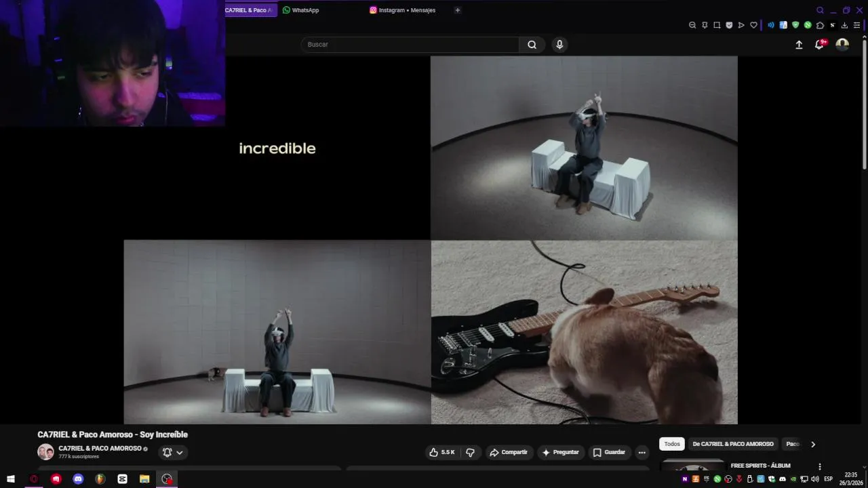The image size is (868, 488).
Task: Open options for FREE SPIRITS - ÁLBUM video
Action: [819, 466]
